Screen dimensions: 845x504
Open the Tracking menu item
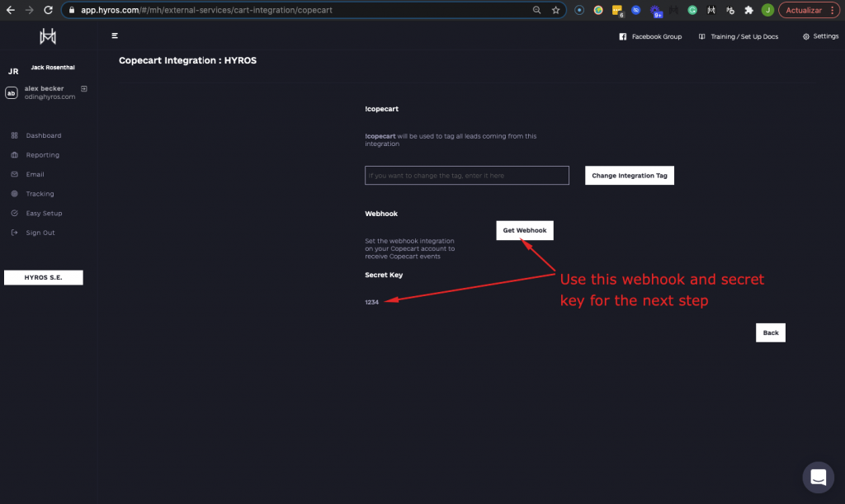pos(40,194)
